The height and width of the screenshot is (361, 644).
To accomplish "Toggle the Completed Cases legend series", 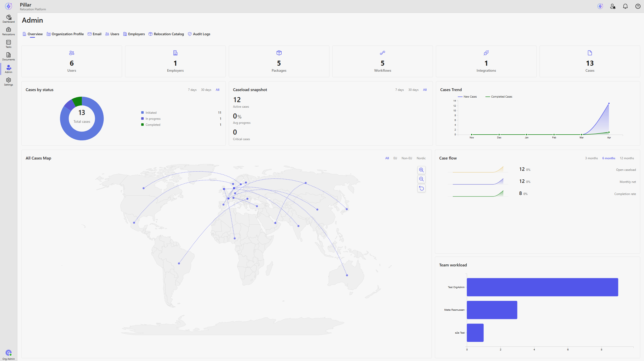I will 499,97.
